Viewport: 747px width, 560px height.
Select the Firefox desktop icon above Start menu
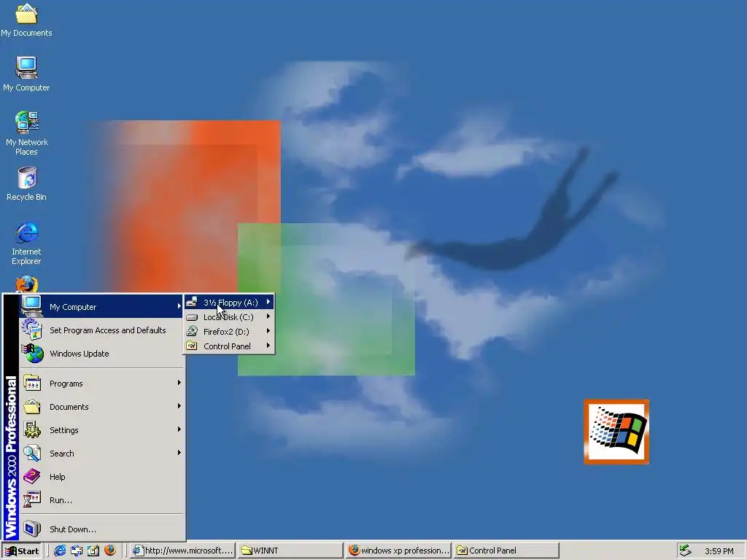point(27,284)
